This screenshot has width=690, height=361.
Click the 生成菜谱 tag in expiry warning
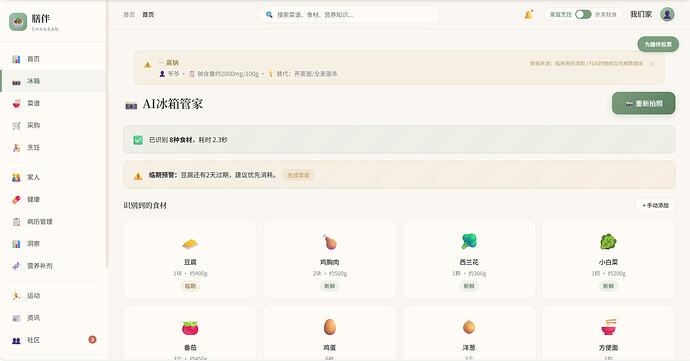point(298,175)
